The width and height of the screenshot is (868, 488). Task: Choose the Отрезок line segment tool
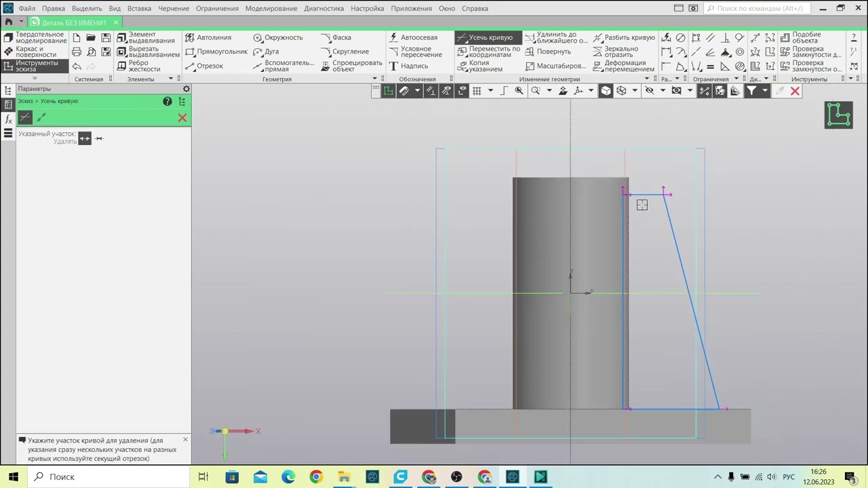click(204, 66)
